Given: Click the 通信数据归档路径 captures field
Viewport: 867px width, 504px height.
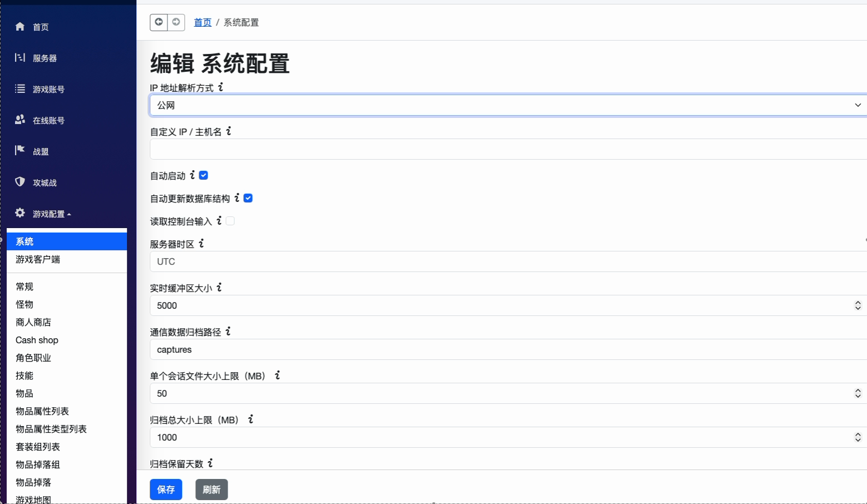Looking at the screenshot, I should [x=508, y=349].
